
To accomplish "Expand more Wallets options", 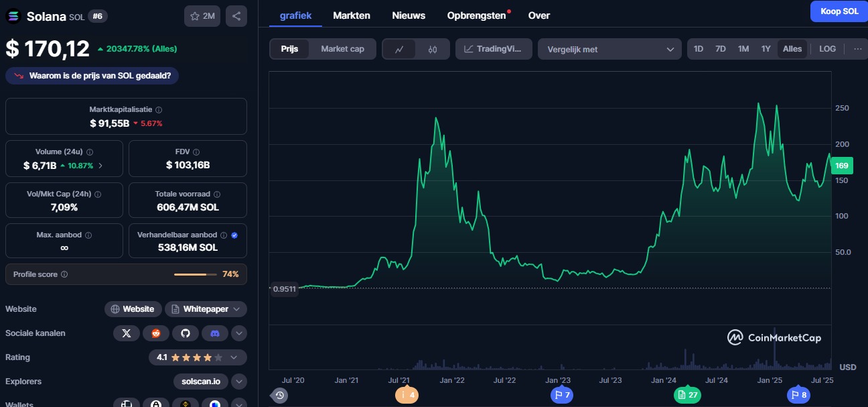I will click(239, 403).
